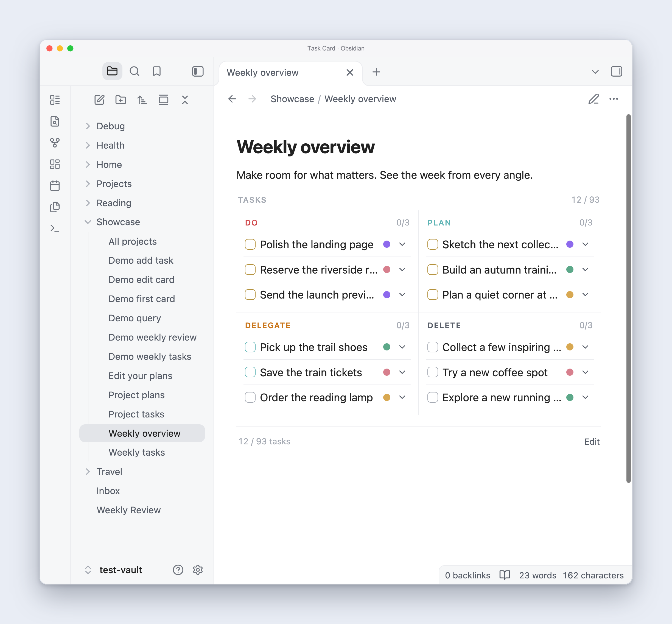Change the file sort order icon
This screenshot has height=624, width=672.
click(142, 100)
